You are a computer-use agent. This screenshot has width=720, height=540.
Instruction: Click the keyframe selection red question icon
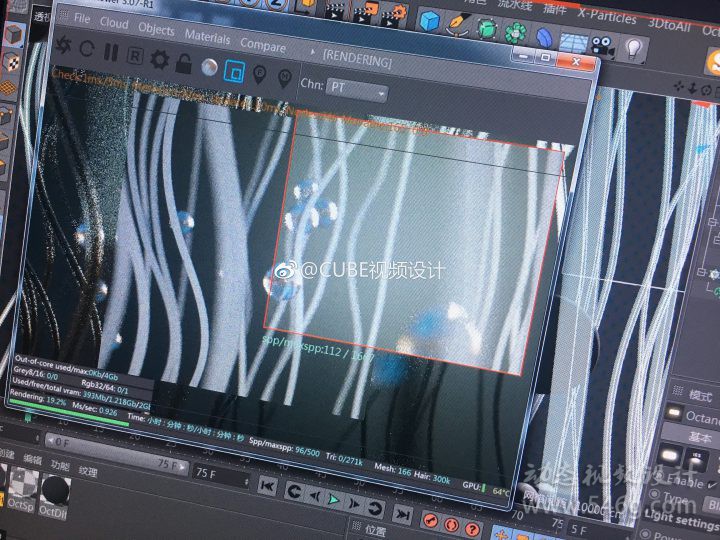473,528
